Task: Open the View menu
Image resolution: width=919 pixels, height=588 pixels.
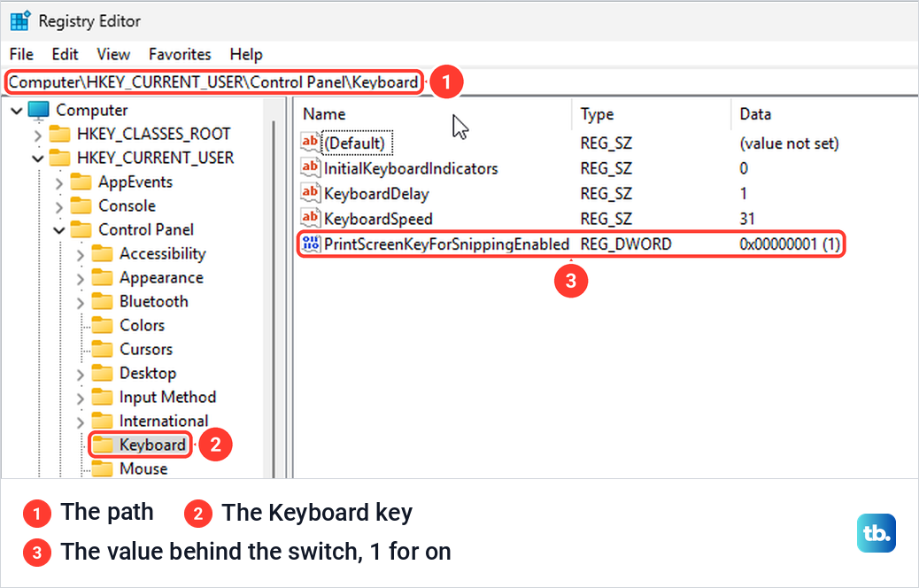Action: point(113,55)
